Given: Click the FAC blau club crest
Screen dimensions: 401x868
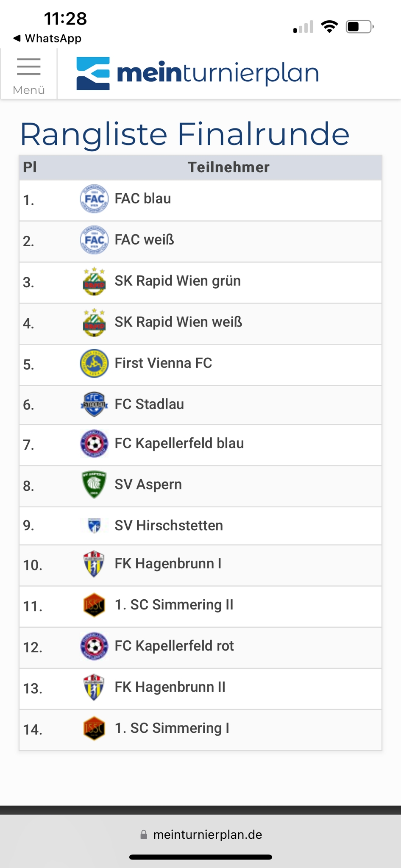Looking at the screenshot, I should [94, 199].
